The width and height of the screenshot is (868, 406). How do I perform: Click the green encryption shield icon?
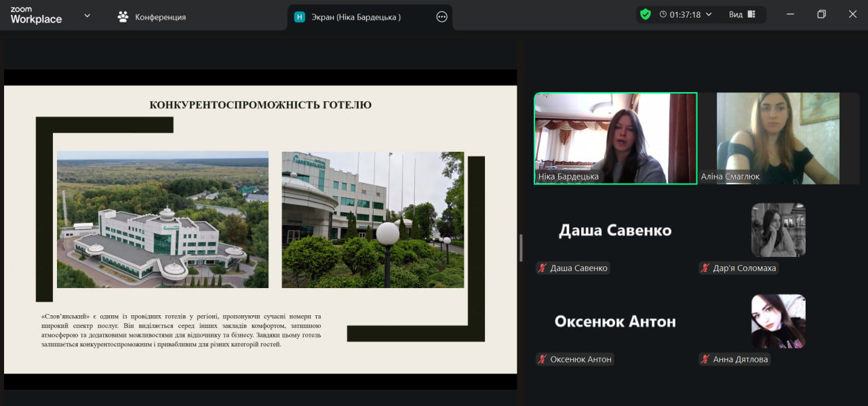coord(645,14)
